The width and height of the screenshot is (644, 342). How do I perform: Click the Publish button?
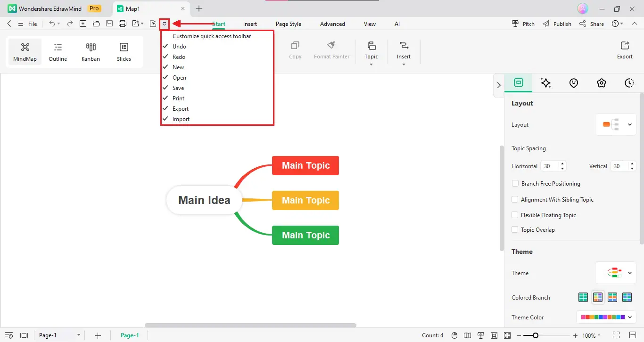[x=557, y=24]
